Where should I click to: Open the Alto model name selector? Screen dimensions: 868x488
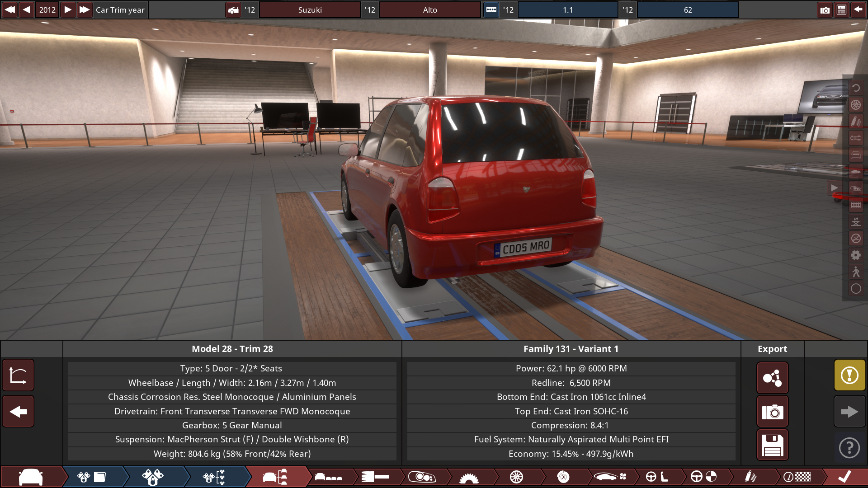[429, 9]
